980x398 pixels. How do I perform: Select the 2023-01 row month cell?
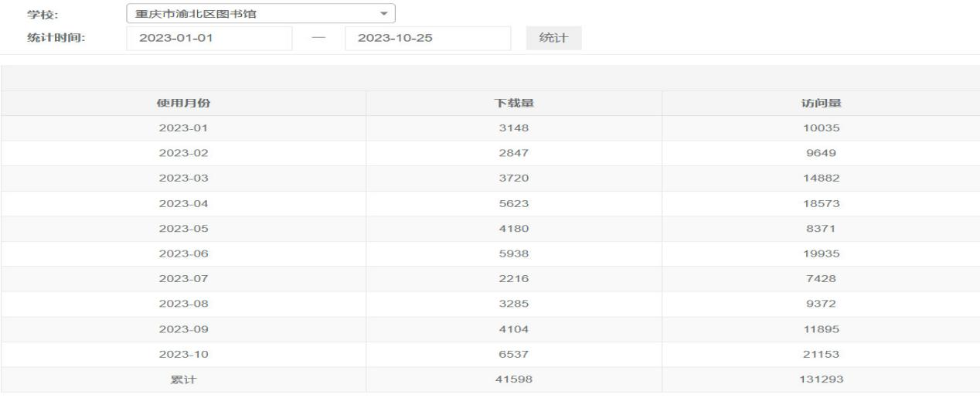[x=184, y=128]
